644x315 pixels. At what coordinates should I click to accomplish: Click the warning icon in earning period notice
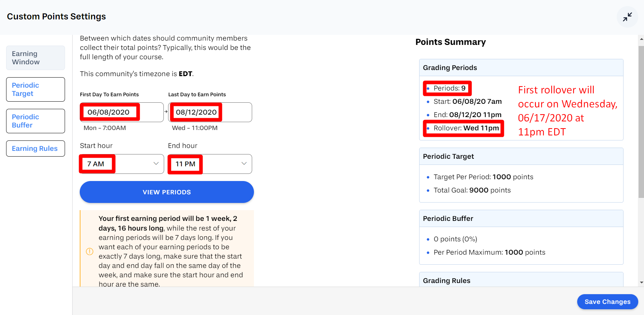[90, 251]
